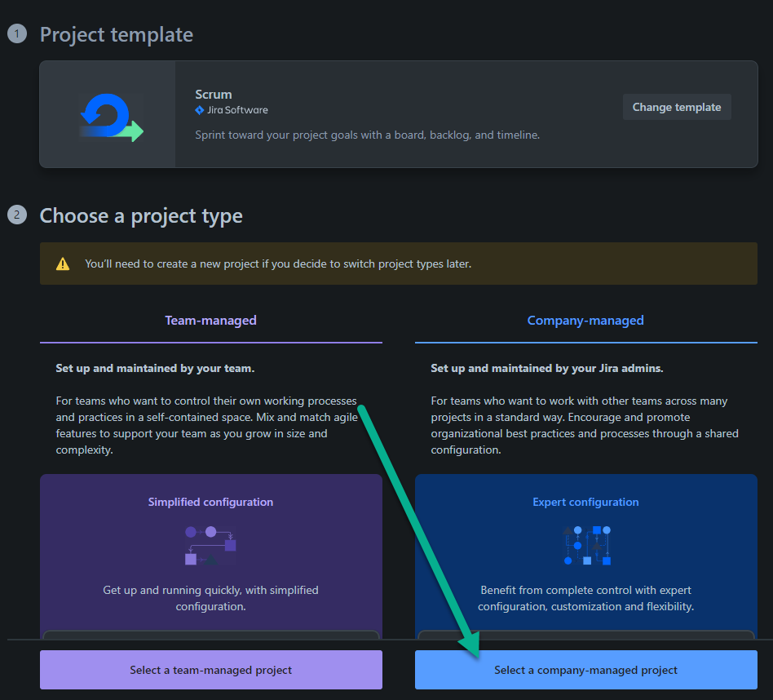Click the Choose a project type heading

click(x=141, y=216)
